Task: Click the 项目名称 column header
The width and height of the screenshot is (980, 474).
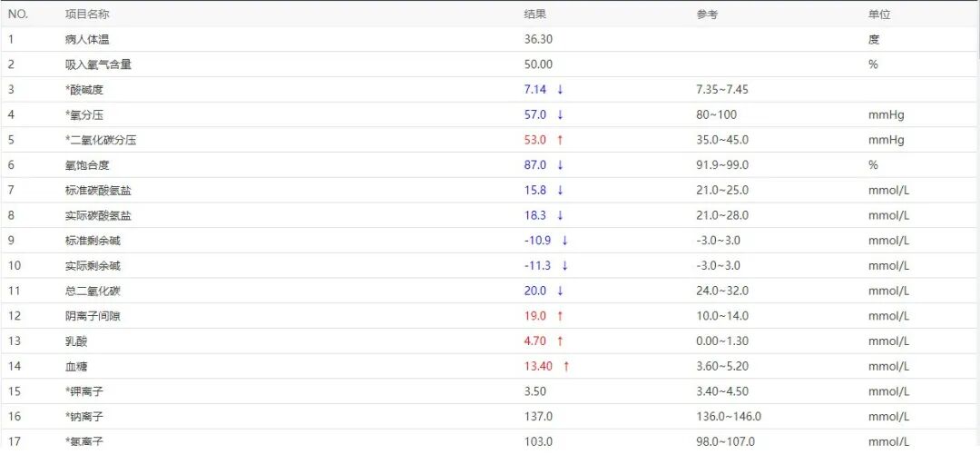Action: (x=86, y=15)
